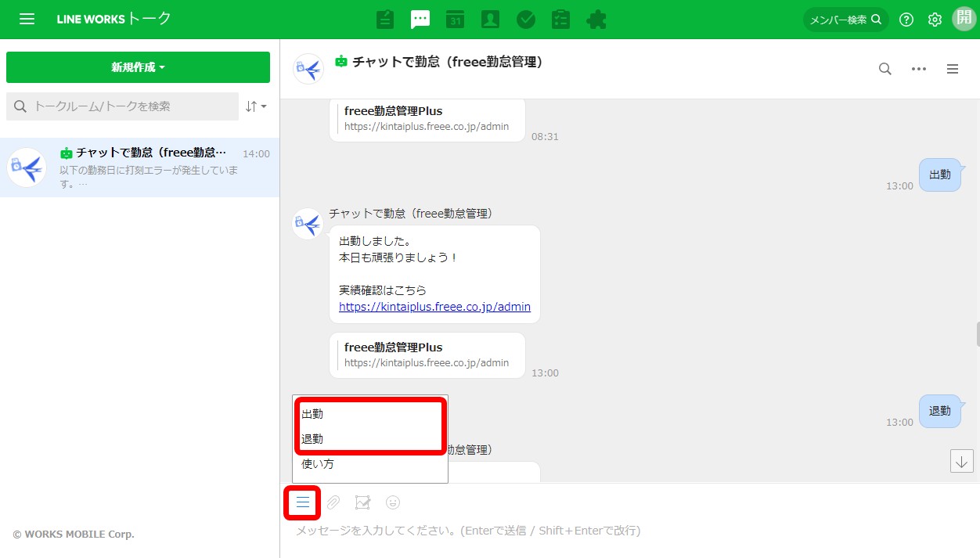Click the sent 出勤 message bubble
This screenshot has width=980, height=558.
(x=939, y=175)
